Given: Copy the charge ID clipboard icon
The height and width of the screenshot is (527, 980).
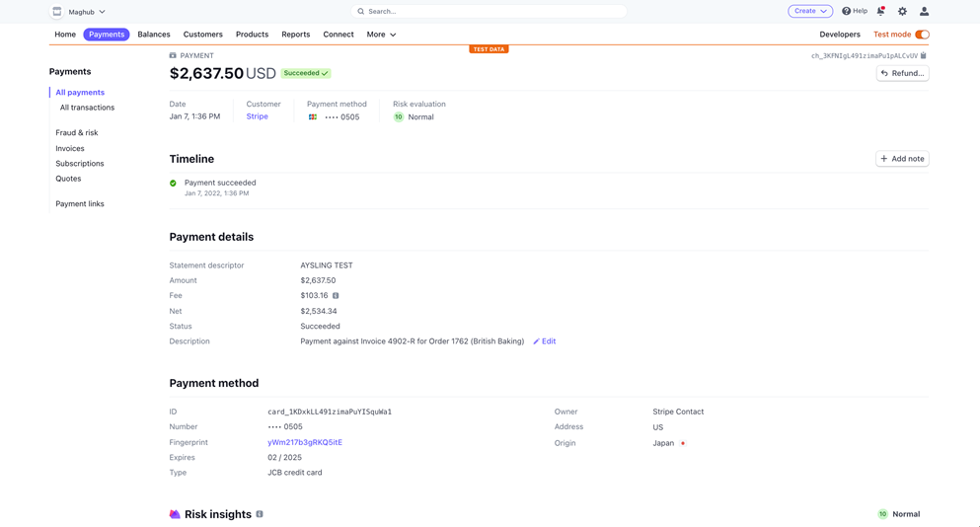Looking at the screenshot, I should tap(924, 56).
